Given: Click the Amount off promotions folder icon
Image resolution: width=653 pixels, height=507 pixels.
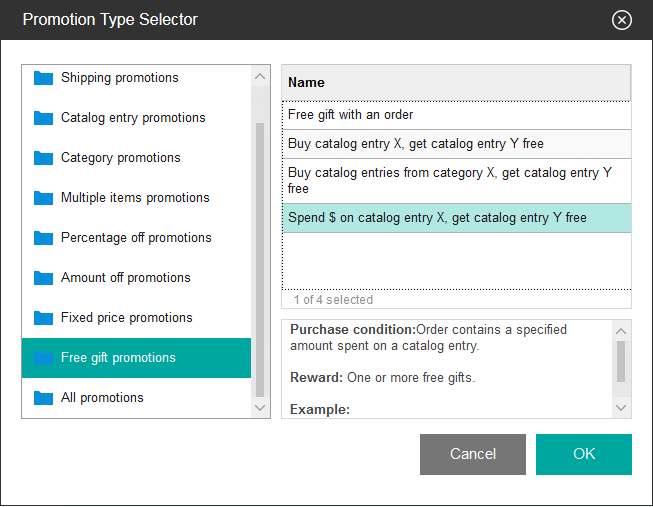Looking at the screenshot, I should (43, 278).
